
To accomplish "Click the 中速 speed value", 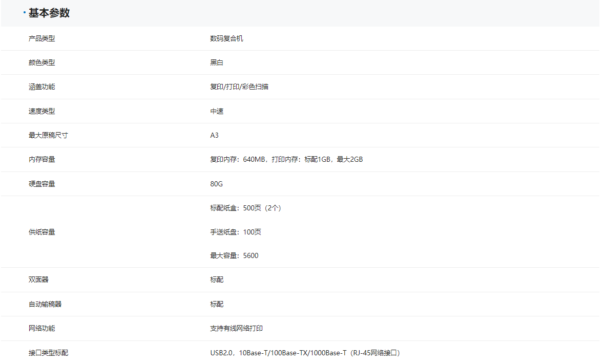I will click(217, 111).
